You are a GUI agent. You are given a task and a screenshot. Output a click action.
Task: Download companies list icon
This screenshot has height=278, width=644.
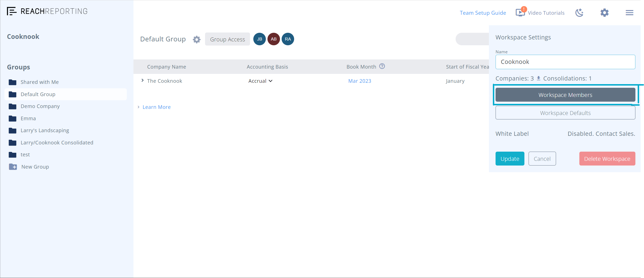click(539, 78)
